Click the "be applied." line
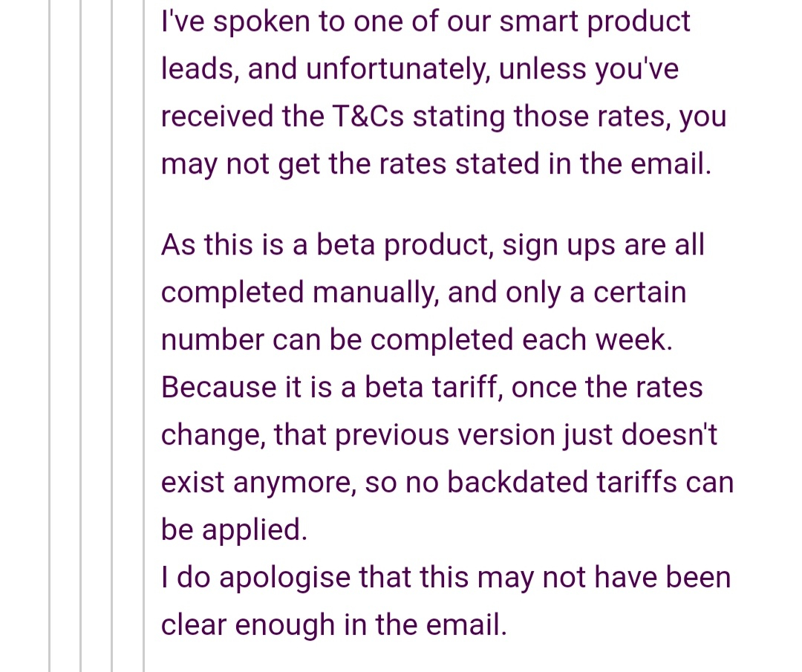The width and height of the screenshot is (802, 672). click(x=233, y=529)
